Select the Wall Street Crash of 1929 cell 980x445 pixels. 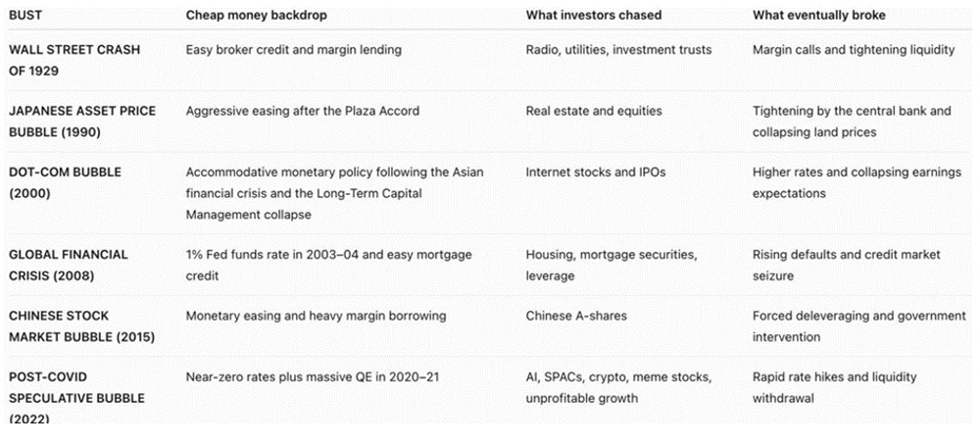(74, 60)
